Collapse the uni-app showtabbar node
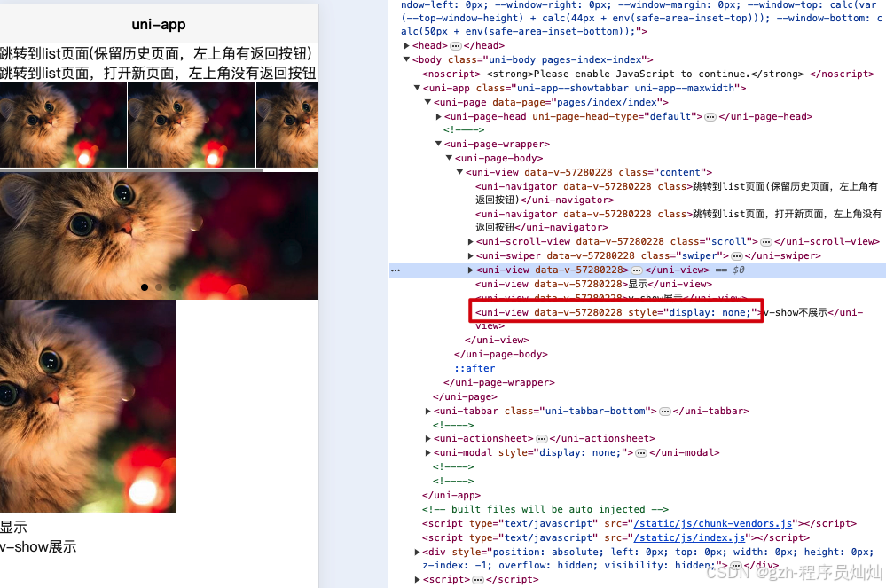Viewport: 886px width, 588px height. click(417, 88)
